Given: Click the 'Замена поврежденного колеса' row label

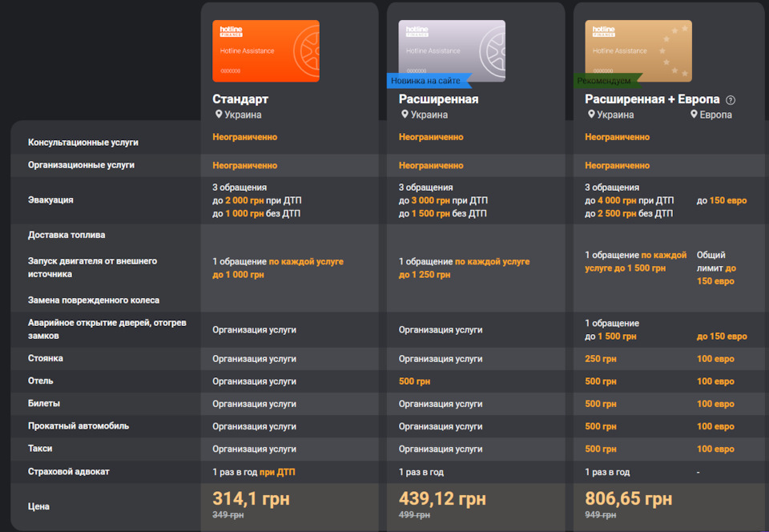Looking at the screenshot, I should 94,300.
